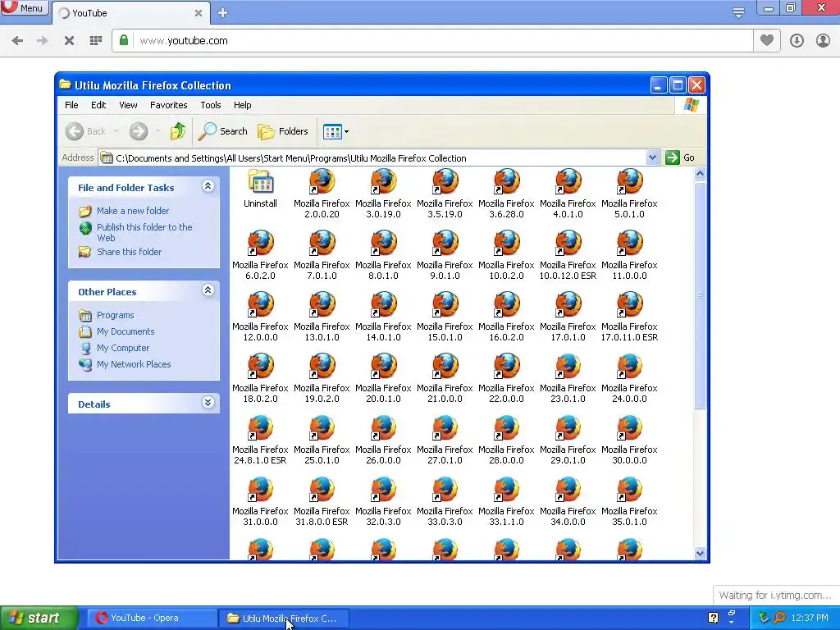Open the View menu in Explorer
The height and width of the screenshot is (630, 840).
coord(128,105)
